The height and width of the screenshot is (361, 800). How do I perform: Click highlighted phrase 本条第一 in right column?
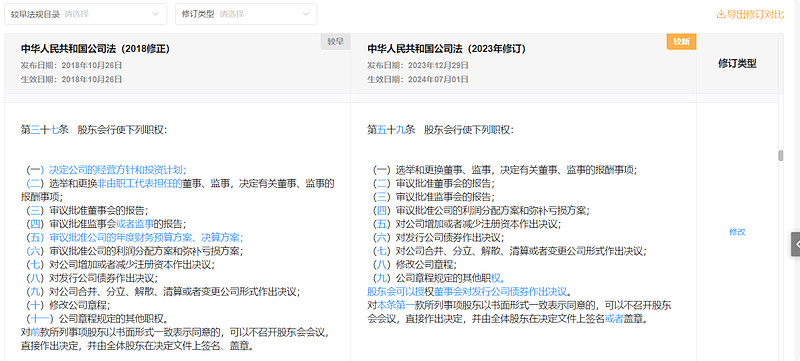click(396, 305)
